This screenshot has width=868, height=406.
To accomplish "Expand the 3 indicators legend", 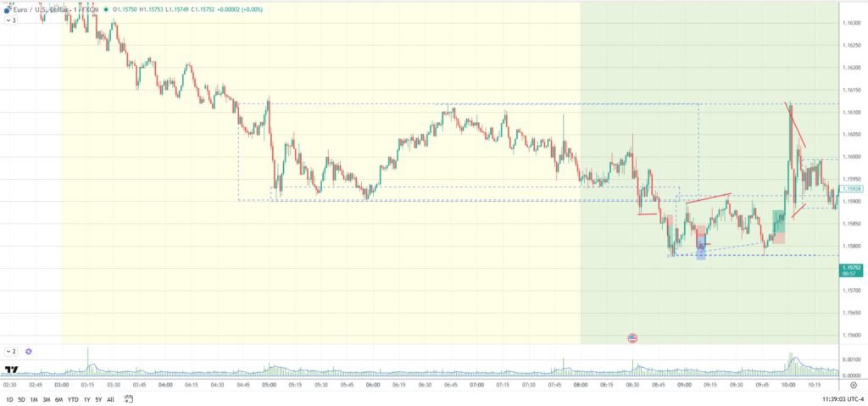I will tap(10, 20).
